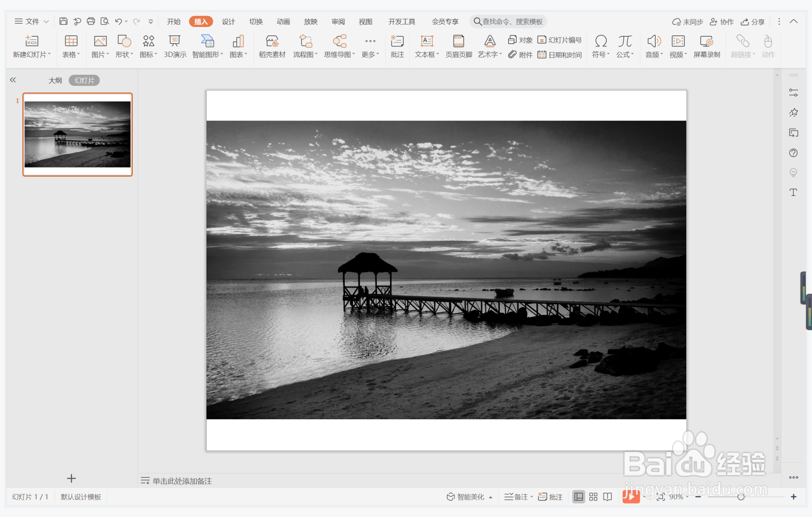
Task: Adjust the zoom slider handle
Action: [x=741, y=497]
